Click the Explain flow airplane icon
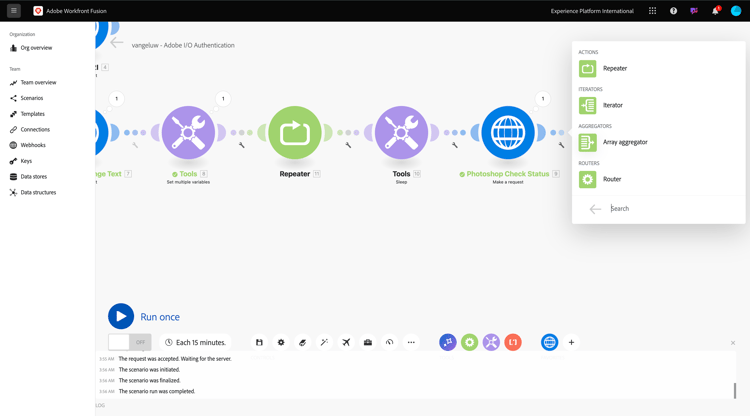750x416 pixels. [x=346, y=342]
